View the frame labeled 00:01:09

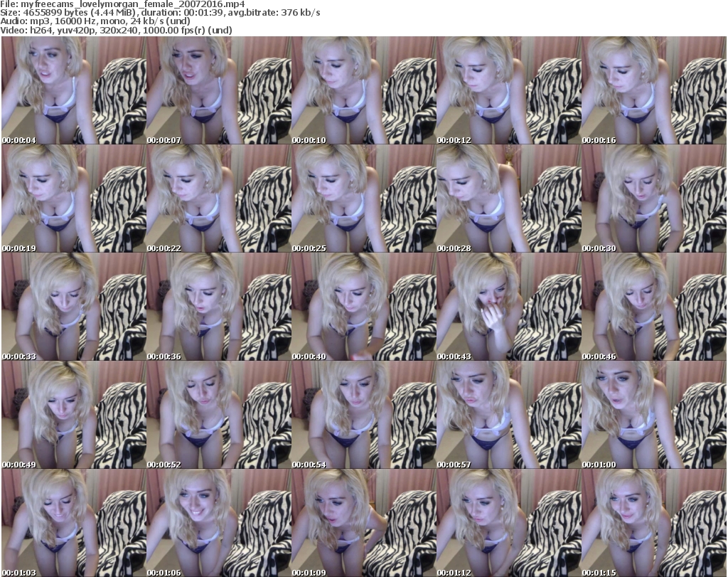coord(364,523)
